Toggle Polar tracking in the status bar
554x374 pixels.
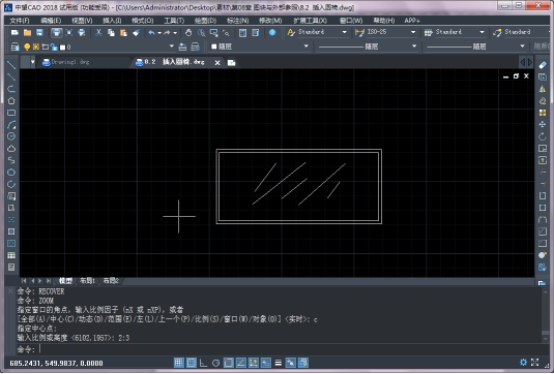pyautogui.click(x=216, y=363)
